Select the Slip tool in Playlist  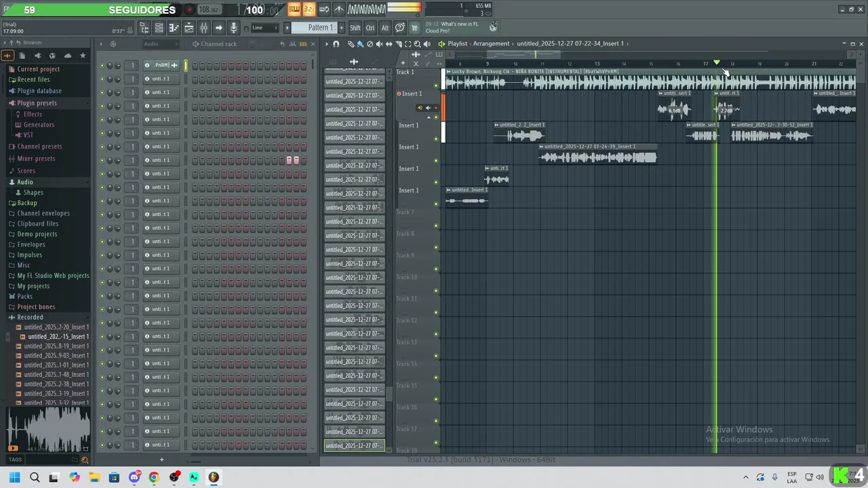point(389,44)
